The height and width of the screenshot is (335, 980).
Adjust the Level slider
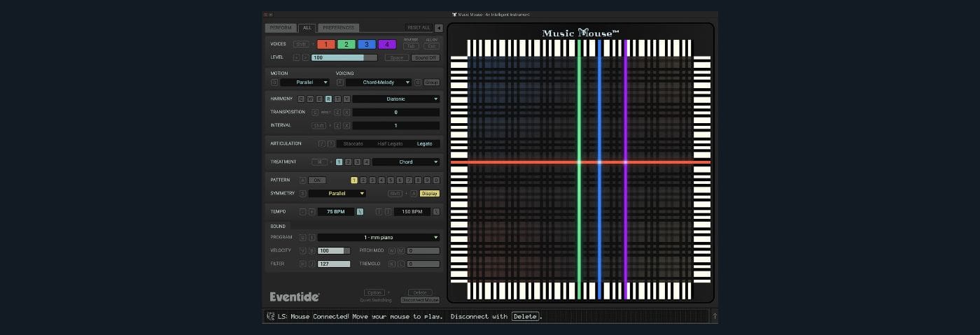[x=344, y=58]
